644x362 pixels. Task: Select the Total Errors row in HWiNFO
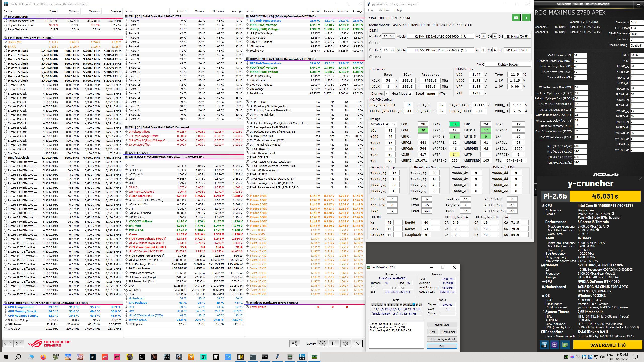[x=304, y=307]
